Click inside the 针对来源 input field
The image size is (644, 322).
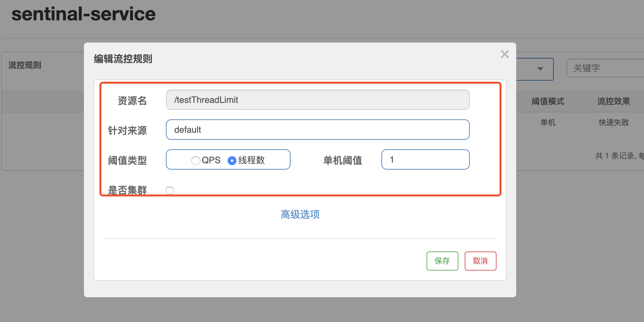317,130
